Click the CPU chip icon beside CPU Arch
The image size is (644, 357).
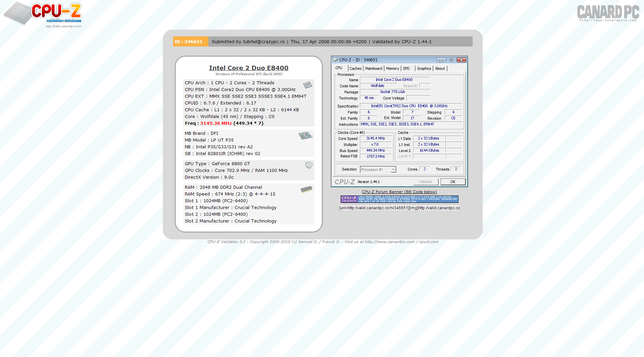tap(308, 85)
